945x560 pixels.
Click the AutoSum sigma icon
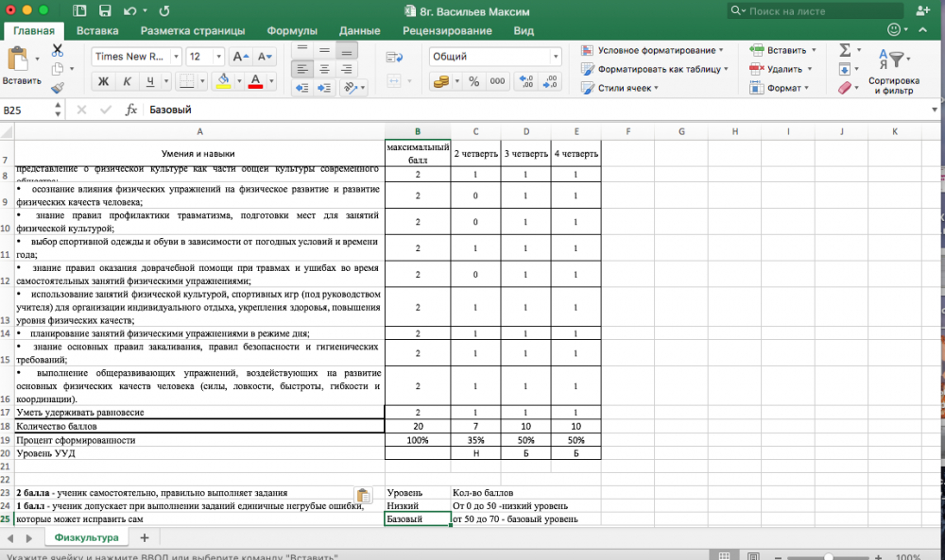(x=845, y=50)
